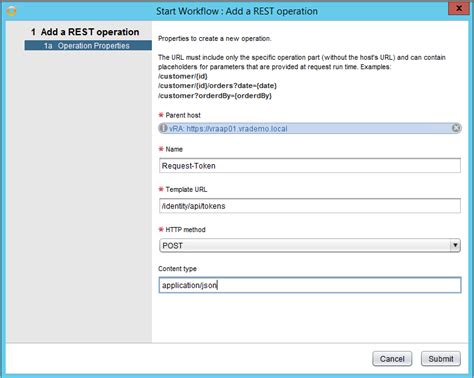The width and height of the screenshot is (474, 378).
Task: Click the vRealize Orchestrator logo icon
Action: tap(11, 11)
